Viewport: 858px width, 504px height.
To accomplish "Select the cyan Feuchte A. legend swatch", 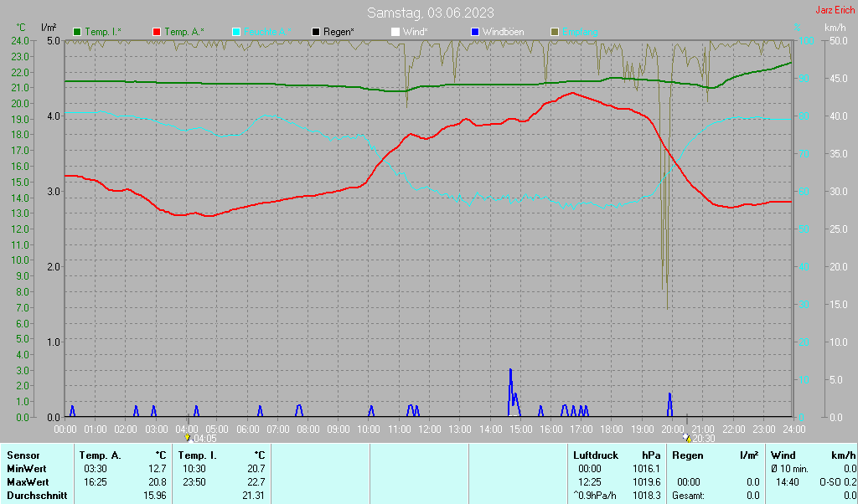I will 236,32.
